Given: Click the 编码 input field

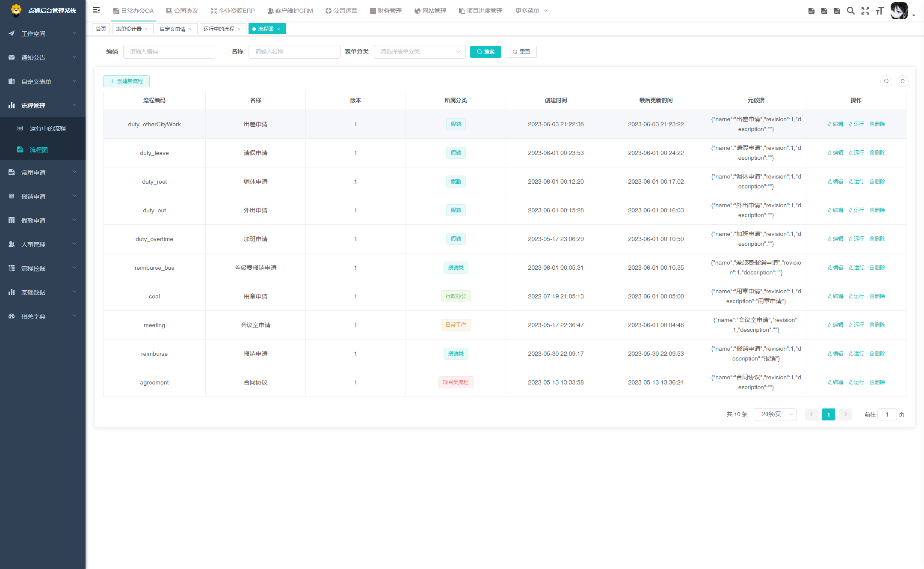Looking at the screenshot, I should [169, 52].
